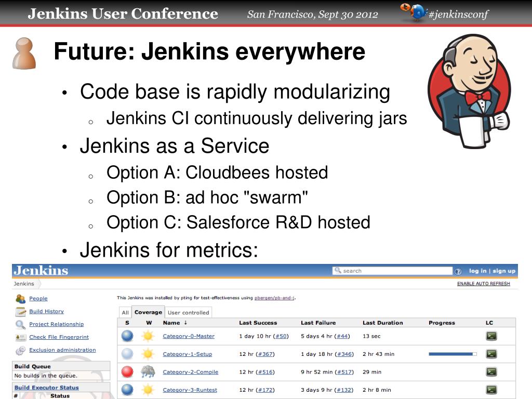Click stormy weather icon for Category-2-Compile
532x399 pixels.
click(x=148, y=372)
